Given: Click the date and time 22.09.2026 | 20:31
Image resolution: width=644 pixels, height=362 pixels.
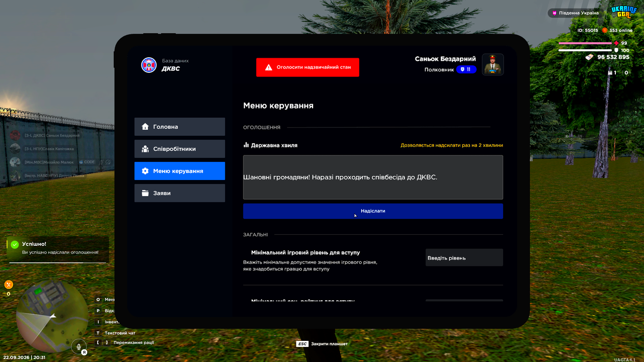Looking at the screenshot, I should point(24,357).
